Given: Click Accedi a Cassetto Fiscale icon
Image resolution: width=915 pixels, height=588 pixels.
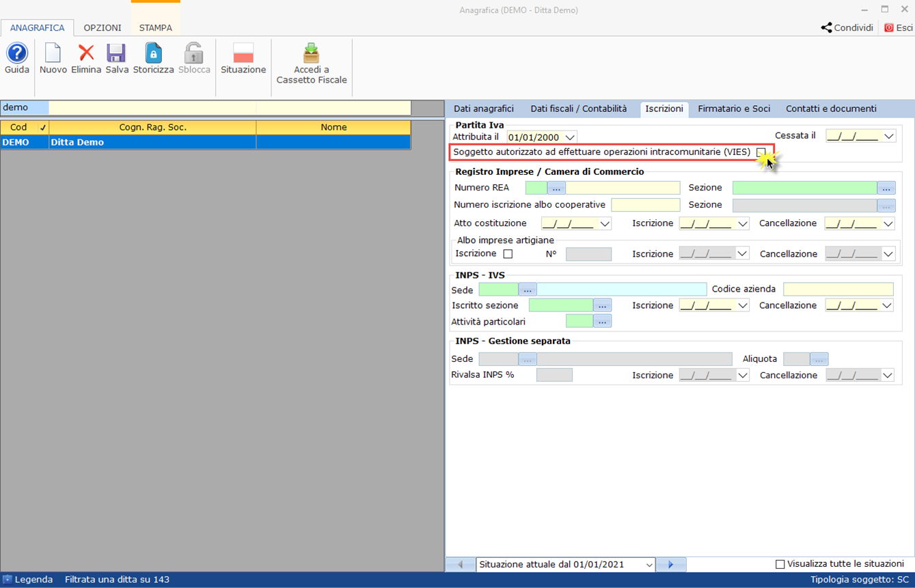Looking at the screenshot, I should [x=311, y=54].
